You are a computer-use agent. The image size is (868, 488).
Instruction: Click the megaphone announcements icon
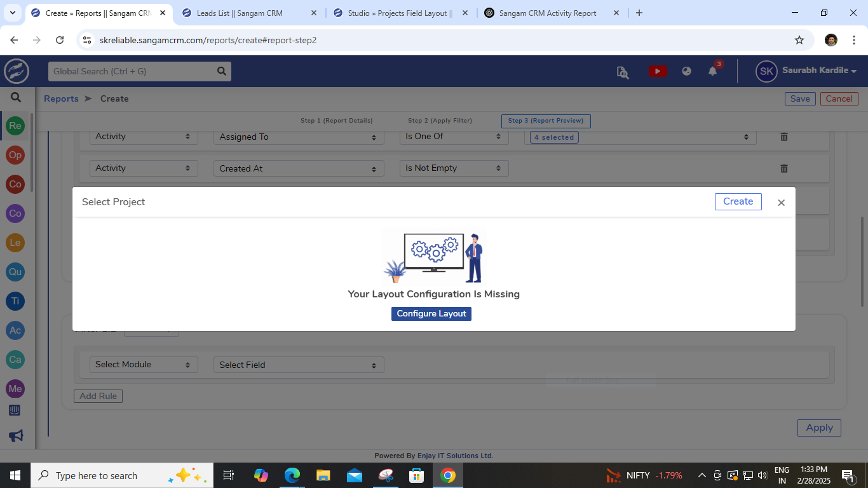[15, 436]
